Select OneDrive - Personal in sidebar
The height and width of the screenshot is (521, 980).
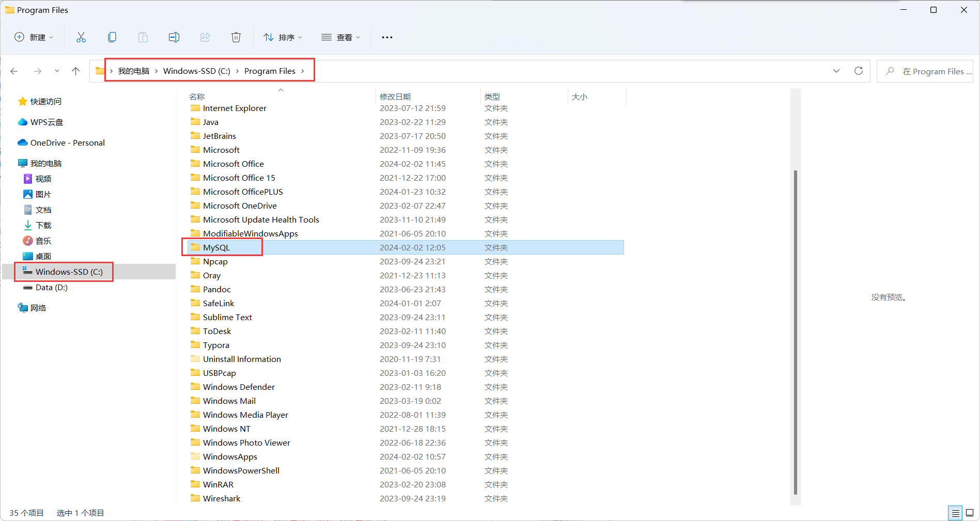[68, 143]
